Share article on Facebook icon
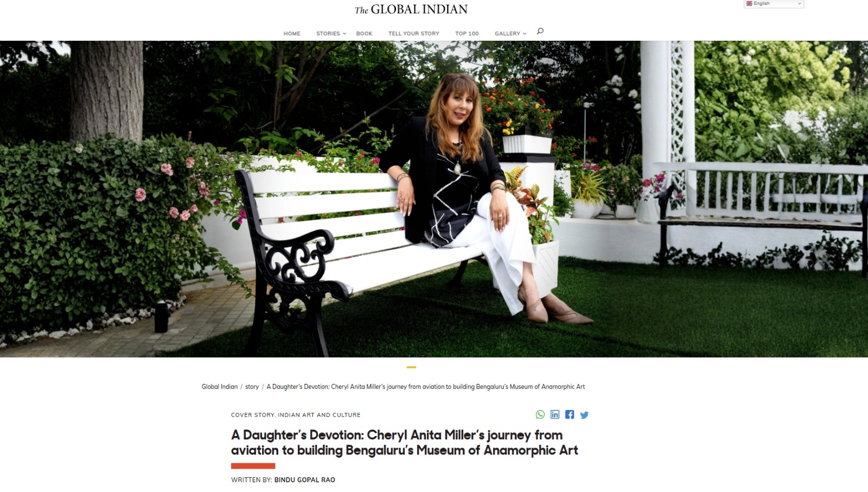The height and width of the screenshot is (492, 868). point(570,414)
